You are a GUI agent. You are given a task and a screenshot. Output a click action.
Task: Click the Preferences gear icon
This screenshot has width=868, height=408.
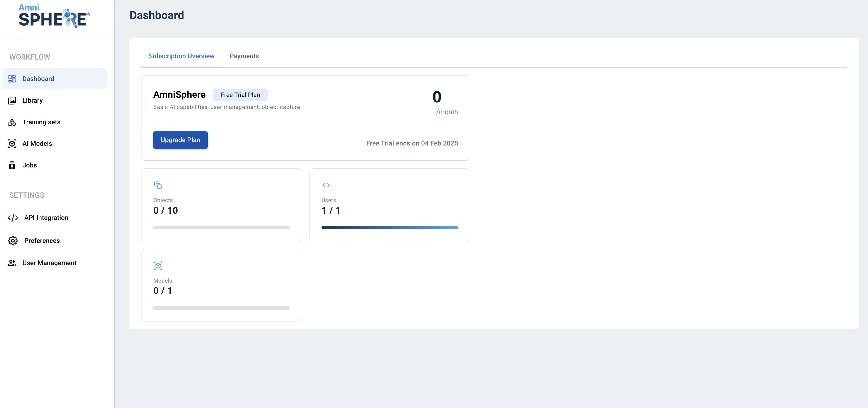pos(13,241)
